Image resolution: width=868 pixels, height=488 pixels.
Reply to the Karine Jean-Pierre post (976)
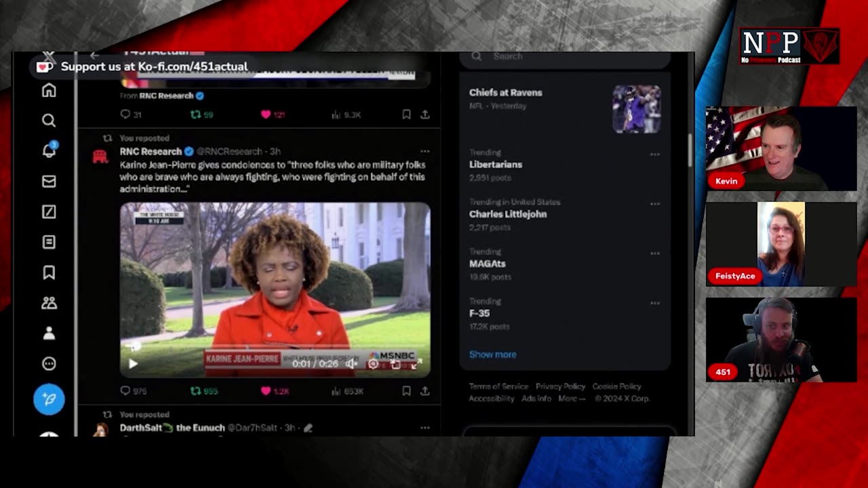point(133,391)
